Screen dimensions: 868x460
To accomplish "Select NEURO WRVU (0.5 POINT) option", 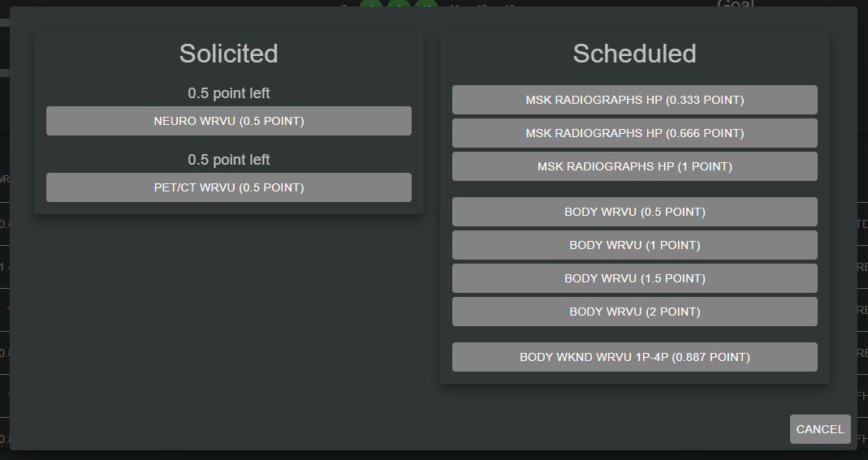I will [228, 121].
